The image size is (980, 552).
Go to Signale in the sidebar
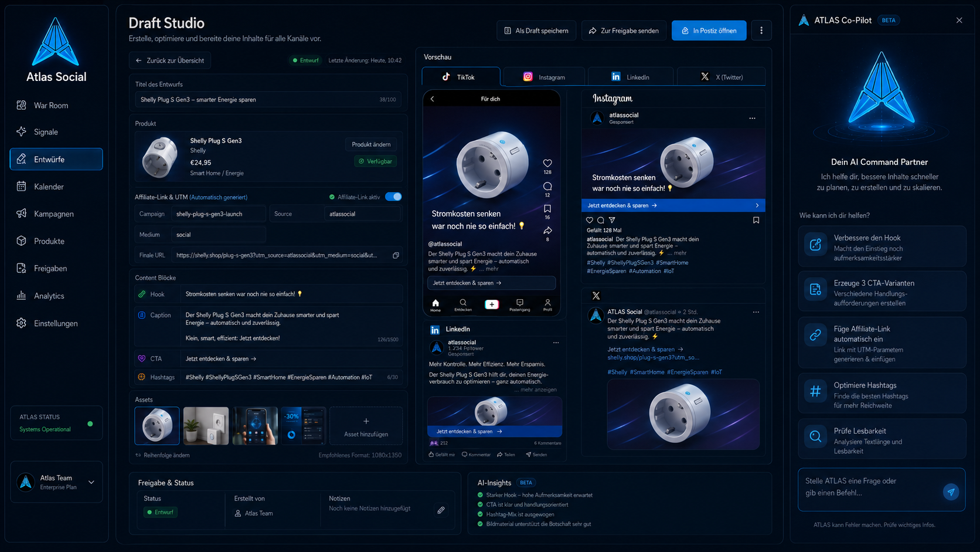[56, 132]
